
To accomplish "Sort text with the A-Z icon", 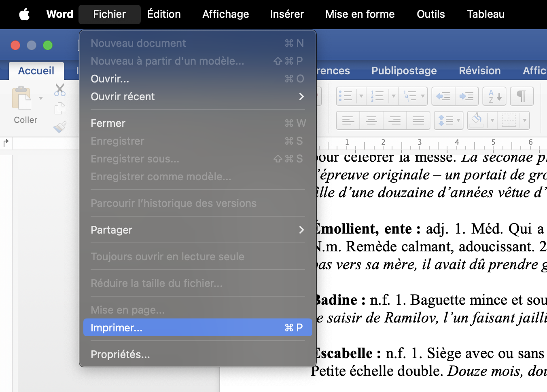I will click(x=494, y=96).
